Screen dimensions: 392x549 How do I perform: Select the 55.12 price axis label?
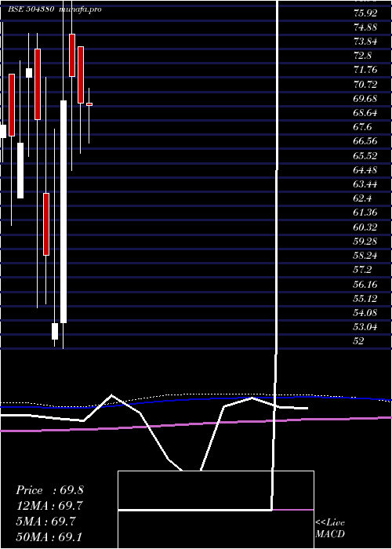(365, 299)
